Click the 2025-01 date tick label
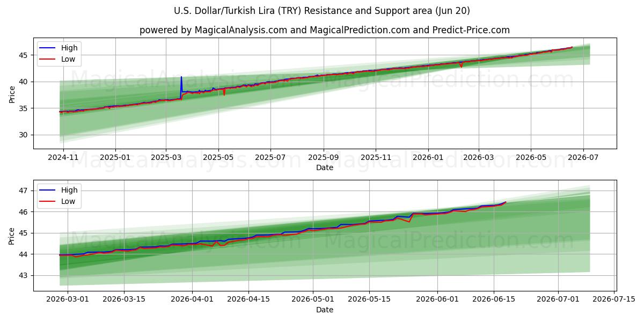Viewport: 644px width, 322px height. pos(115,157)
